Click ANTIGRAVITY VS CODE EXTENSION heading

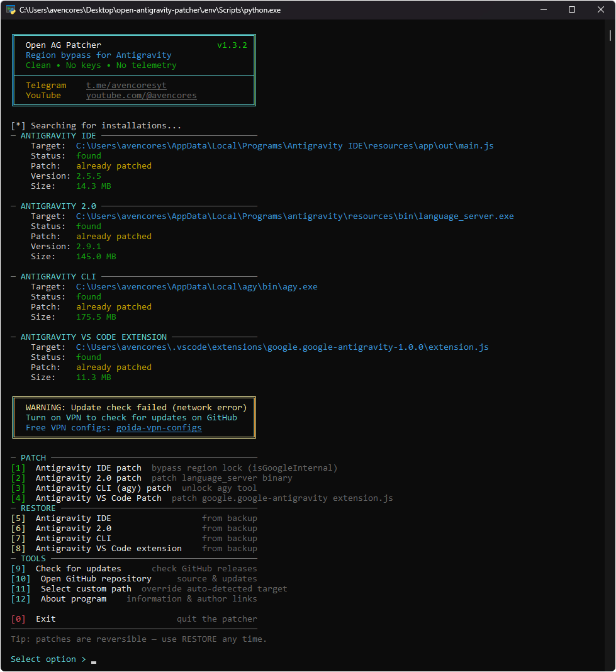[94, 337]
